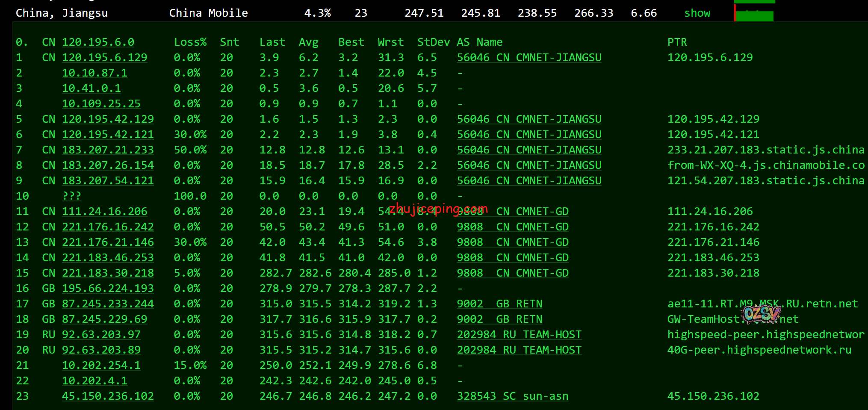This screenshot has width=868, height=410.
Task: Click hop 21 IP 10.202.254.1
Action: (x=101, y=366)
